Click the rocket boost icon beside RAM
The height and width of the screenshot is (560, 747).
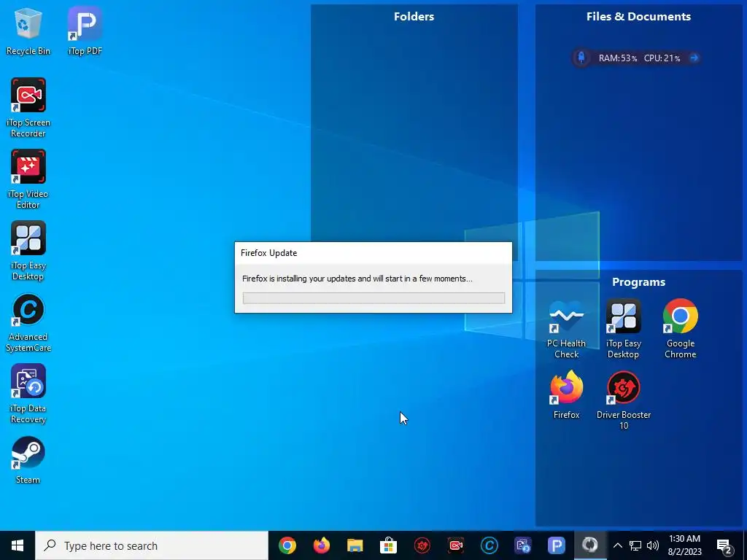581,58
